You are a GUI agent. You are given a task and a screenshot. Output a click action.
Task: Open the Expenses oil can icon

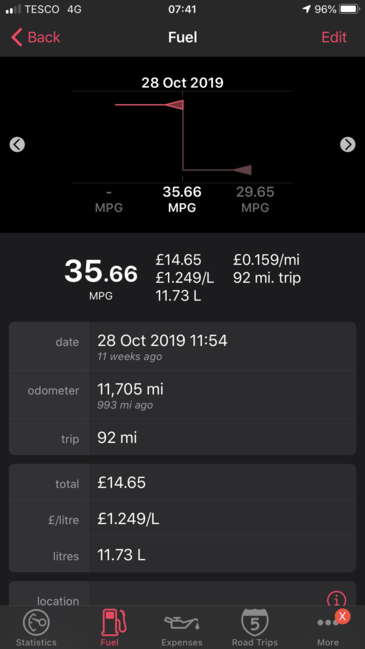tap(182, 622)
